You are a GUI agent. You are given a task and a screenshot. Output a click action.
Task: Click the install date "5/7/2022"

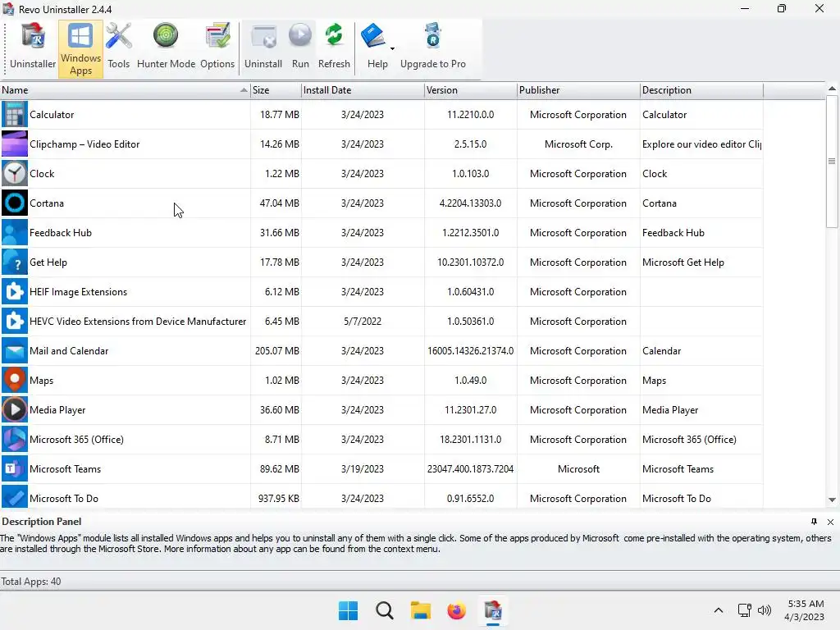click(x=363, y=321)
